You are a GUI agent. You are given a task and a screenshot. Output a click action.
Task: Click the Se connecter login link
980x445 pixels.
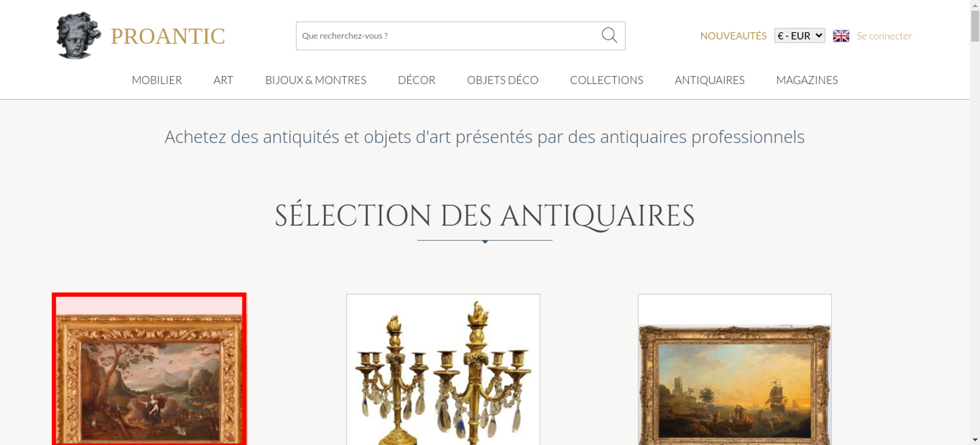884,36
